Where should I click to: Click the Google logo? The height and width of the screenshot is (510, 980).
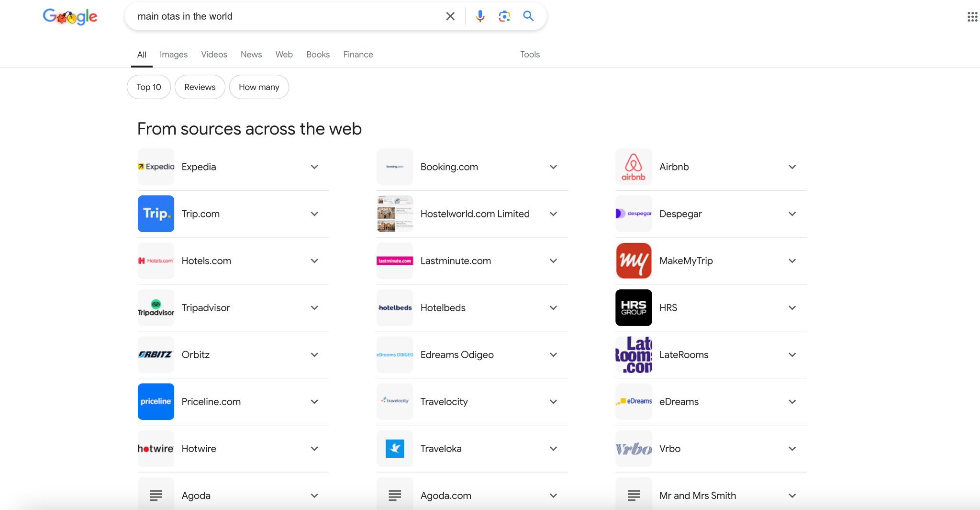(70, 17)
